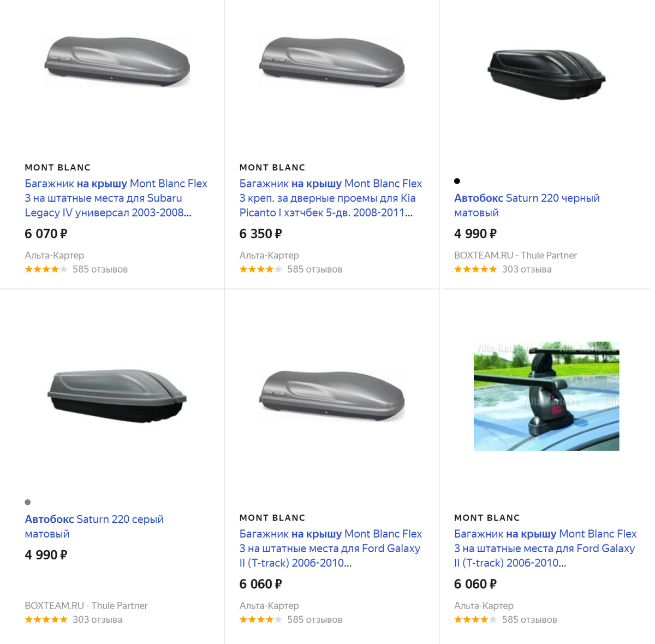The width and height of the screenshot is (655, 644).
Task: Select the black color swatch dot
Action: click(457, 181)
